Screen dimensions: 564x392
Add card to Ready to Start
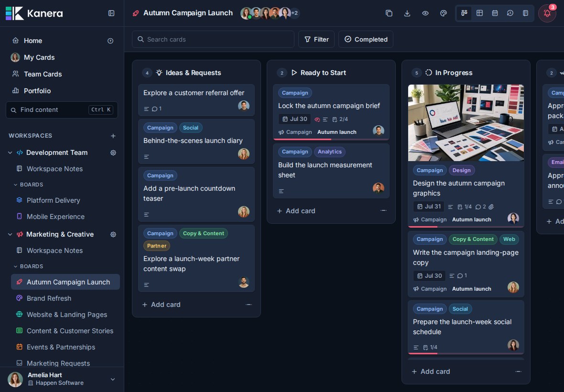coord(296,211)
